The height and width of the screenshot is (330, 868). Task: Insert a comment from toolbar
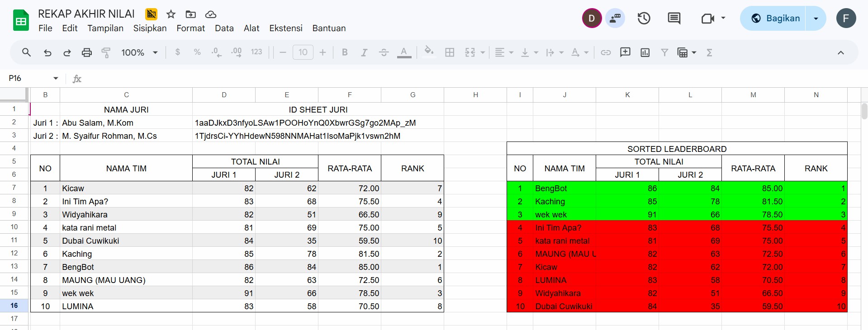625,52
